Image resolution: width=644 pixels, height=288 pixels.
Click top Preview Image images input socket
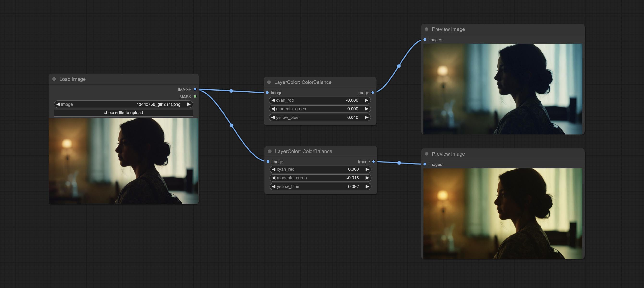tap(425, 40)
